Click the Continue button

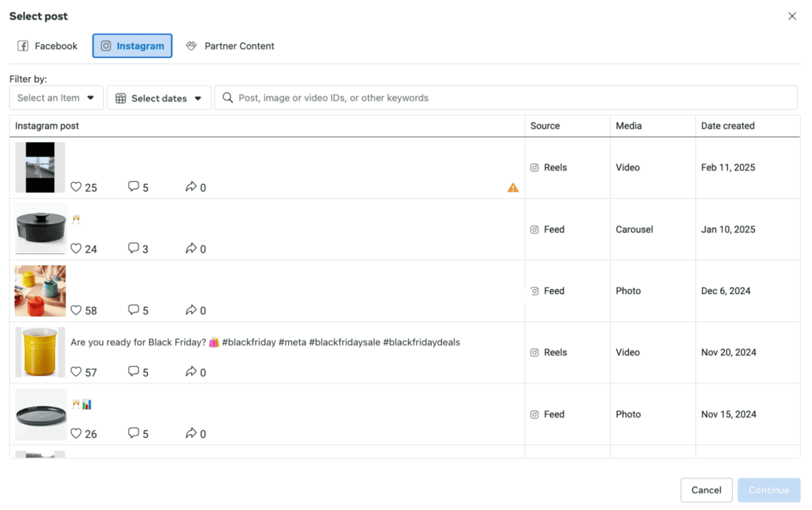[768, 490]
